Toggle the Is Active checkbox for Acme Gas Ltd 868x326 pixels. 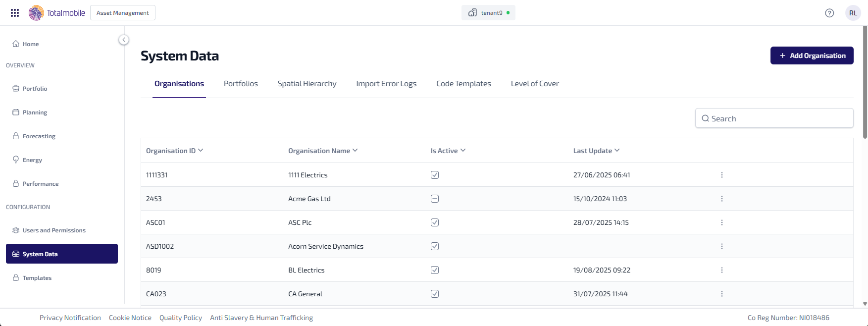tap(435, 199)
